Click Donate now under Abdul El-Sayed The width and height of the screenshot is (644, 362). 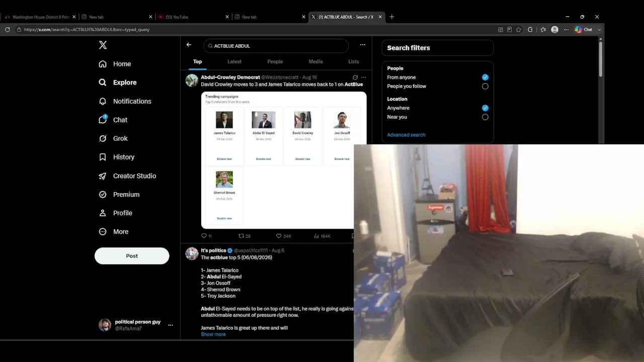[264, 159]
